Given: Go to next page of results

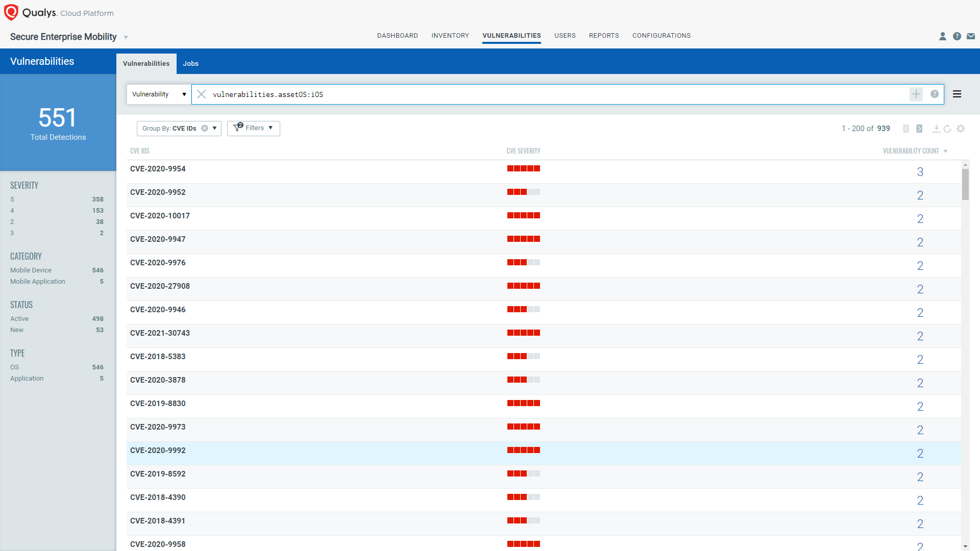Looking at the screenshot, I should tap(919, 129).
